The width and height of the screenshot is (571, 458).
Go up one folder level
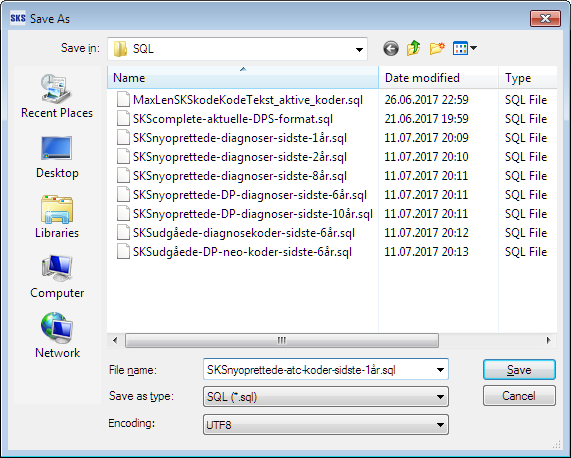(414, 48)
